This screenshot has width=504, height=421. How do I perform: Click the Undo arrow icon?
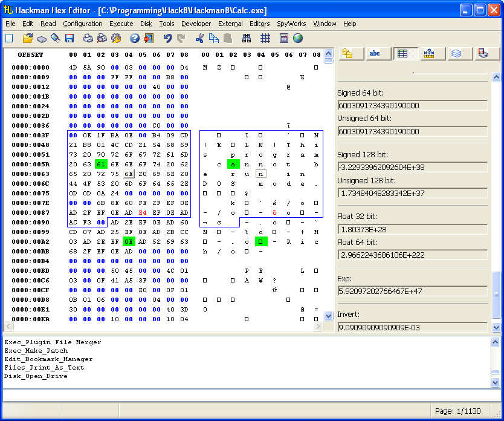[167, 38]
